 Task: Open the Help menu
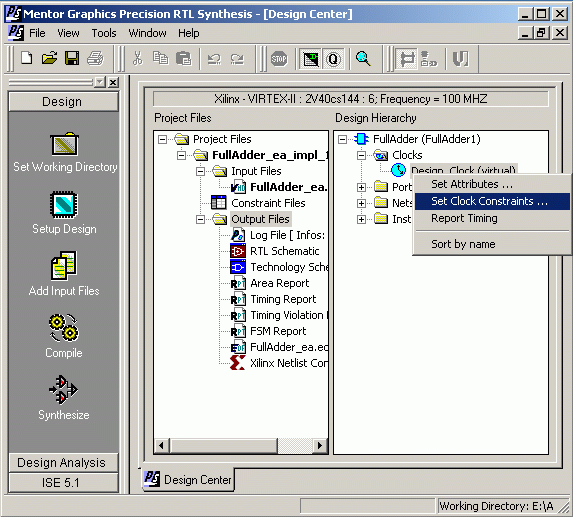pyautogui.click(x=189, y=33)
